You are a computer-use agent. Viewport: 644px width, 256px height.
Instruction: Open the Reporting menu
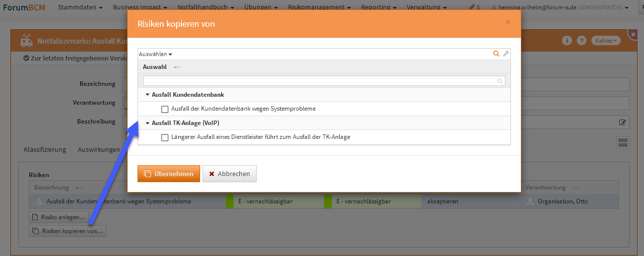tap(379, 7)
